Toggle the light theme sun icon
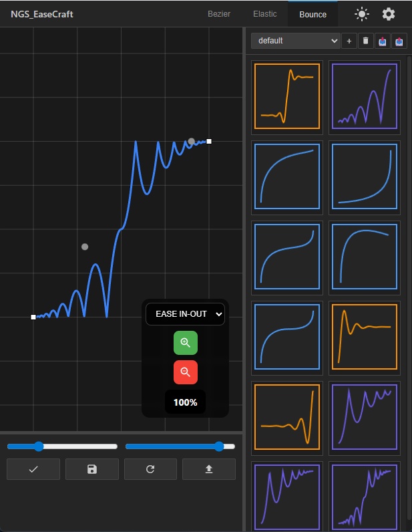Image resolution: width=412 pixels, height=532 pixels. [x=361, y=14]
